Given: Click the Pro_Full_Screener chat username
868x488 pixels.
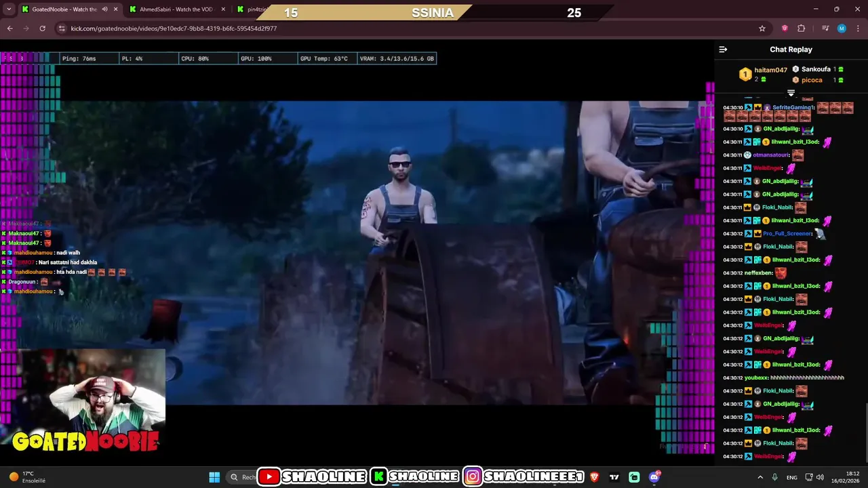Looking at the screenshot, I should tap(787, 234).
